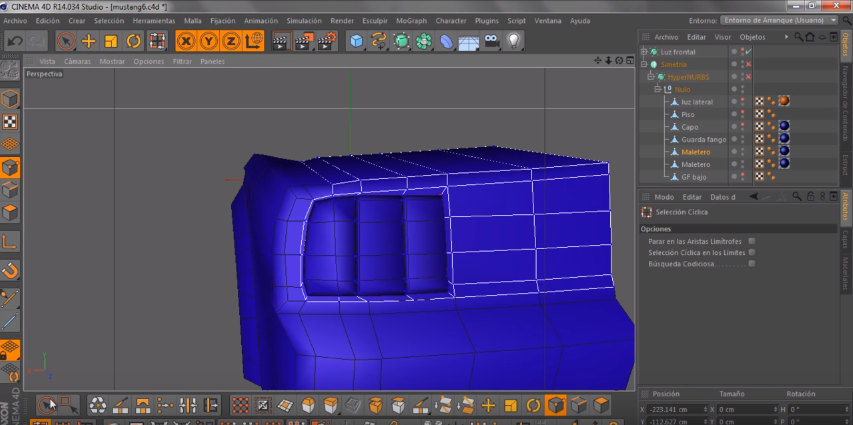
Task: Open the Ayuda menu
Action: 580,21
